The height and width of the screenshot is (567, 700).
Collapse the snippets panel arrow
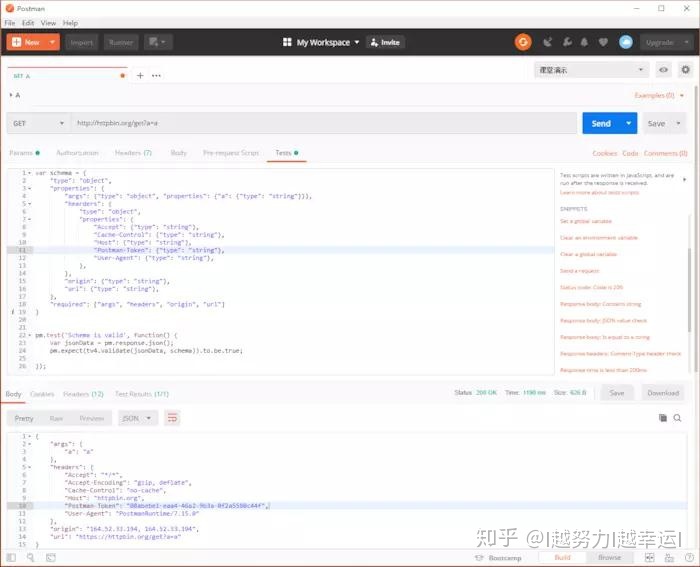click(x=684, y=179)
